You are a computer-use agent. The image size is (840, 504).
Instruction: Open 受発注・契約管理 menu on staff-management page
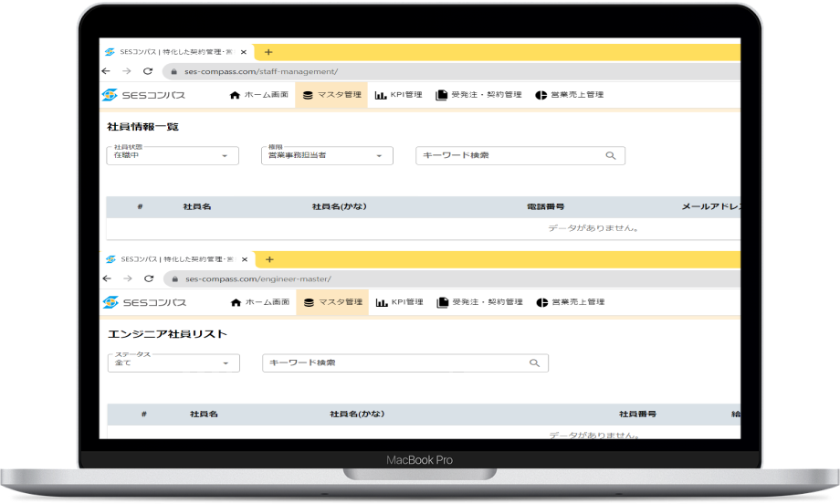(479, 95)
